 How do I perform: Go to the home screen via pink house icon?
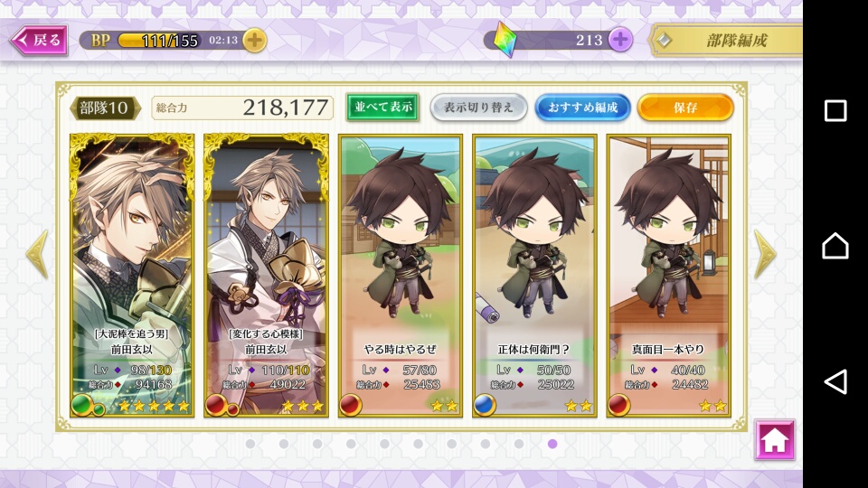(775, 440)
